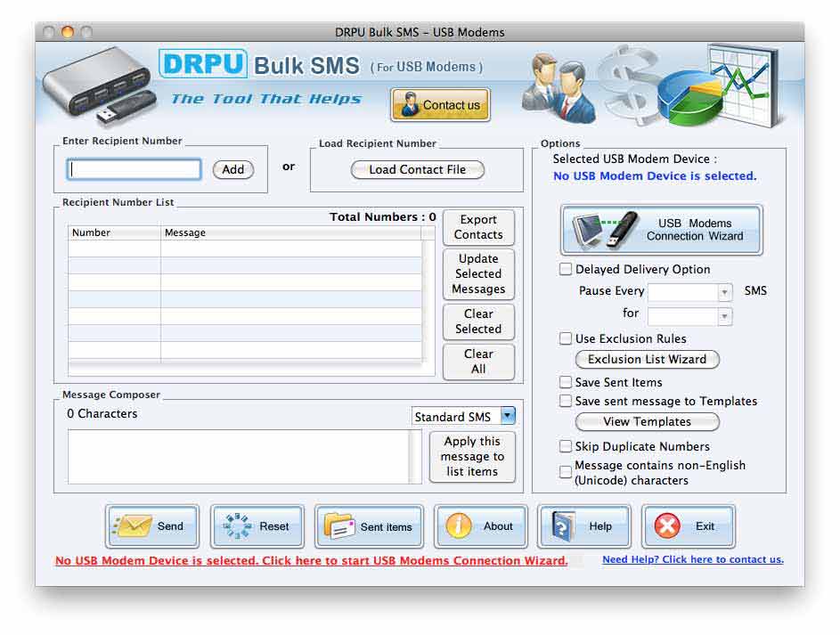Click View Templates

(647, 421)
